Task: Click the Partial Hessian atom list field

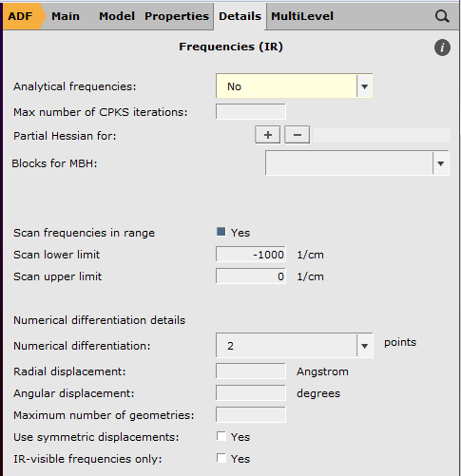Action: [382, 135]
